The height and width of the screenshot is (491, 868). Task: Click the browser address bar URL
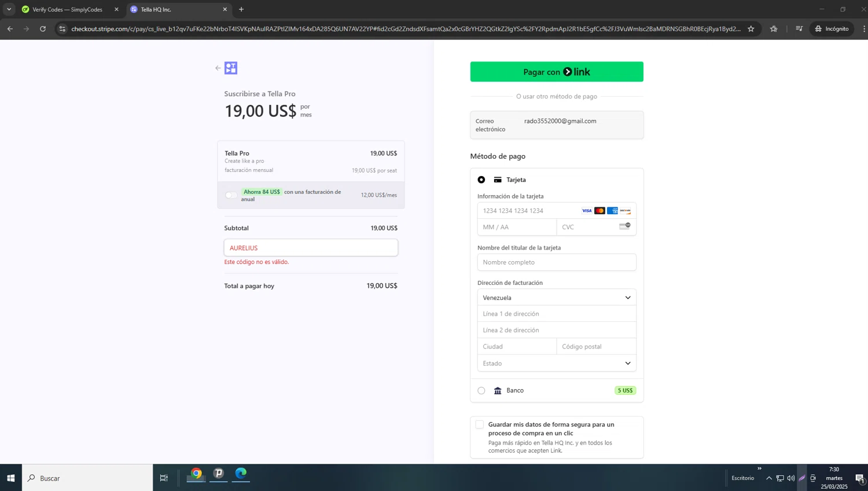click(x=405, y=28)
